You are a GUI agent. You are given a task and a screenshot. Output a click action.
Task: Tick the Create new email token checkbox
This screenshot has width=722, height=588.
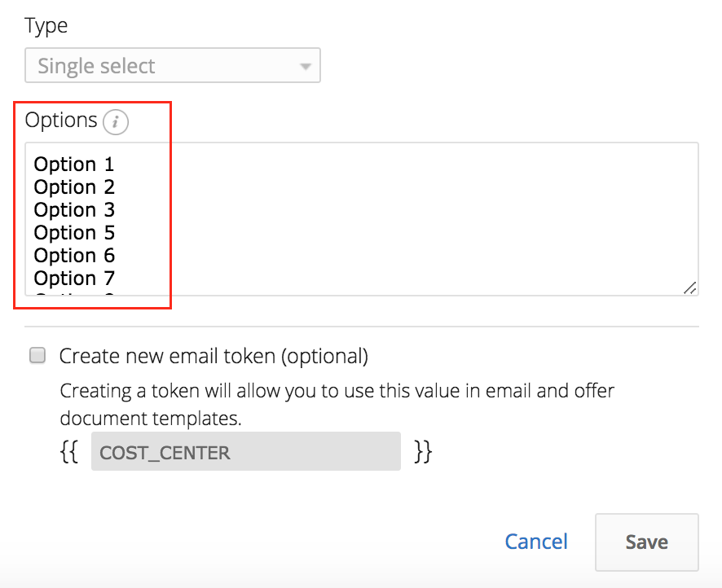click(x=37, y=356)
